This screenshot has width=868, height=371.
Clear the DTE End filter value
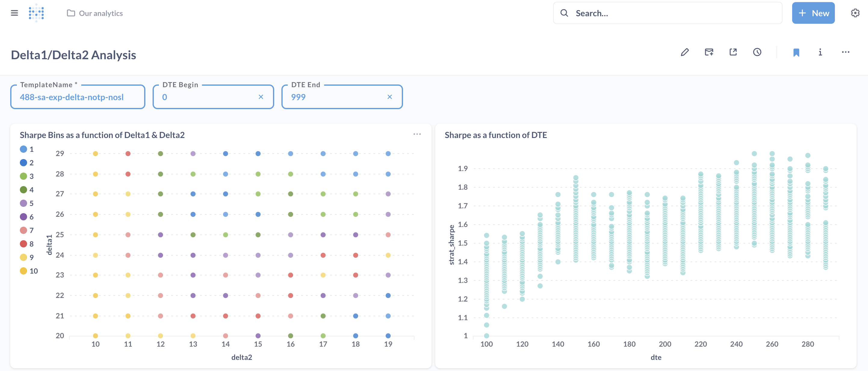click(x=389, y=97)
